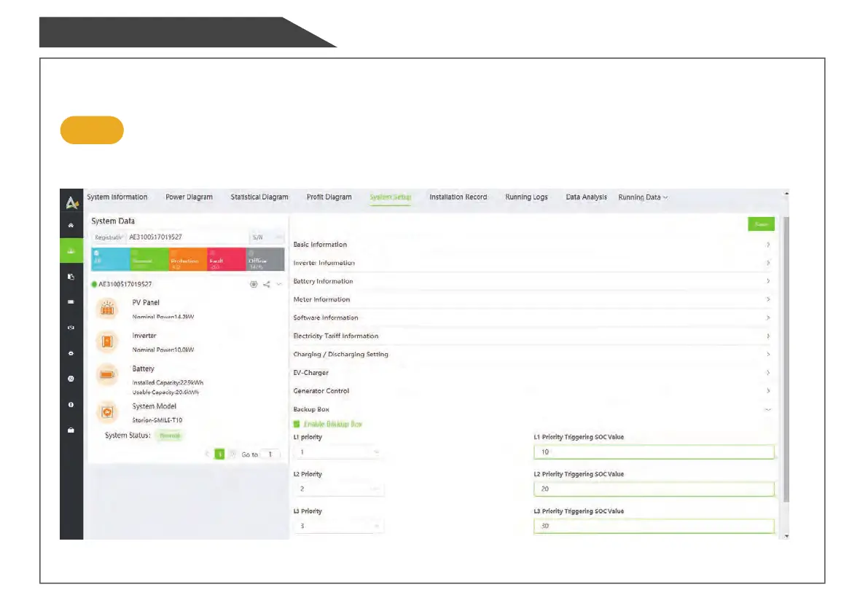Open the home icon in sidebar
The width and height of the screenshot is (868, 611).
71,226
